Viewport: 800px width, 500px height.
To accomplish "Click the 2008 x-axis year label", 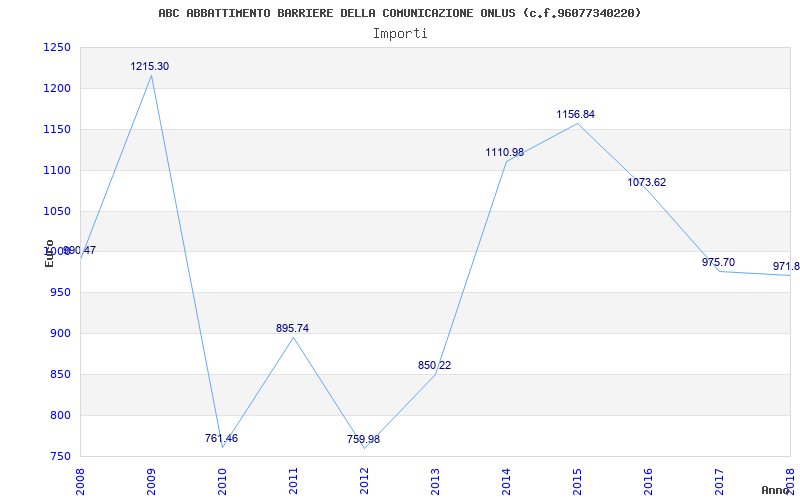I will point(80,481).
